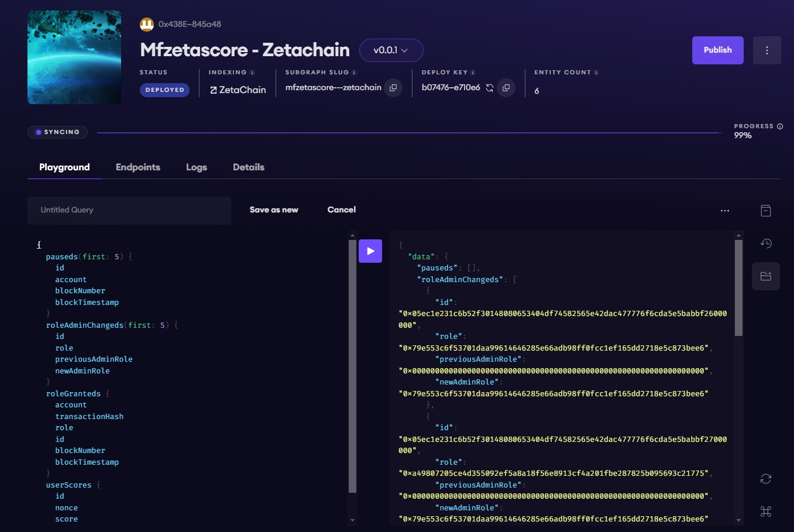The image size is (794, 532).
Task: Click the DEPLOYED status badge
Action: [x=164, y=90]
